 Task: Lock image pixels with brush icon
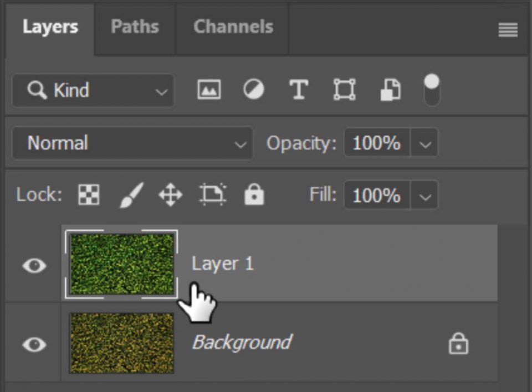[x=130, y=195]
